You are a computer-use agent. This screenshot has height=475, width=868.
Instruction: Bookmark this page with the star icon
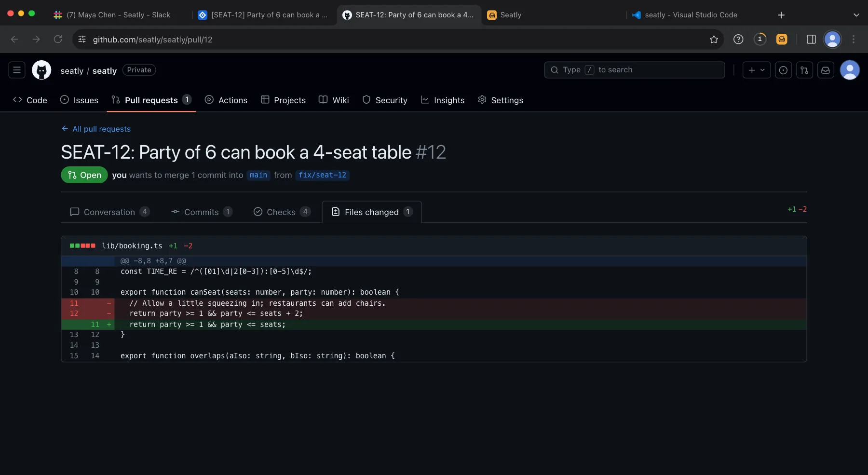714,40
